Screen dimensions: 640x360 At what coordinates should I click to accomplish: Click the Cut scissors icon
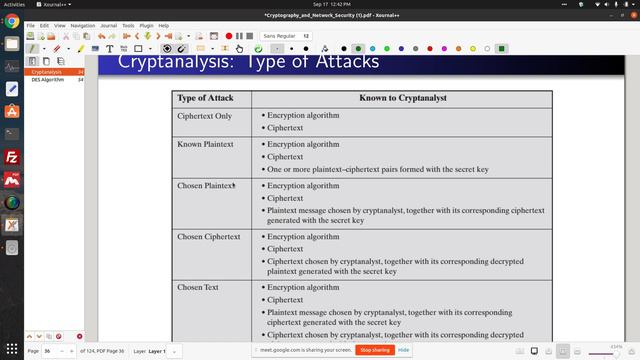(x=66, y=36)
